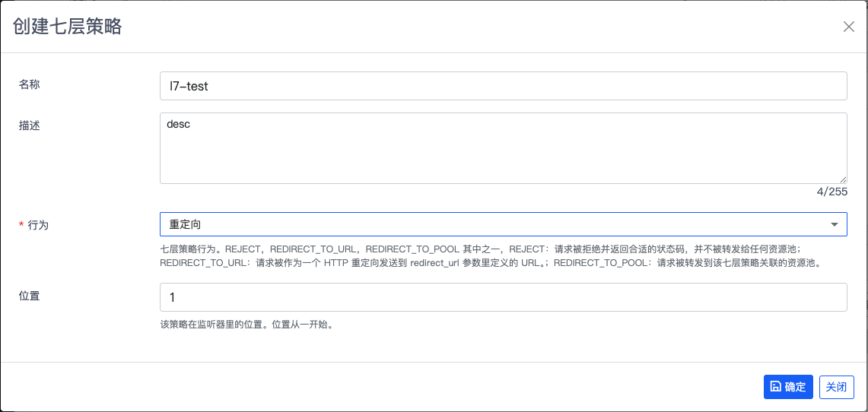This screenshot has height=412, width=868.
Task: Click the resize handle of the 描述 textarea
Action: (843, 179)
